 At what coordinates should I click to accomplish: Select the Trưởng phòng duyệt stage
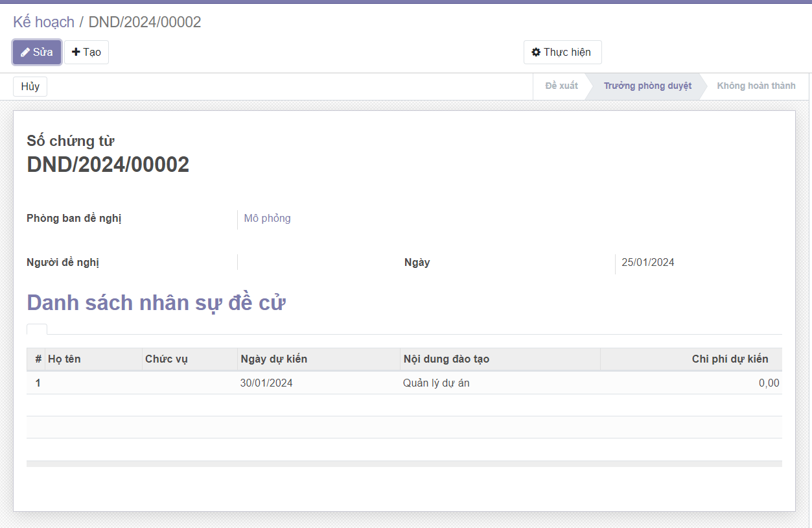(647, 86)
